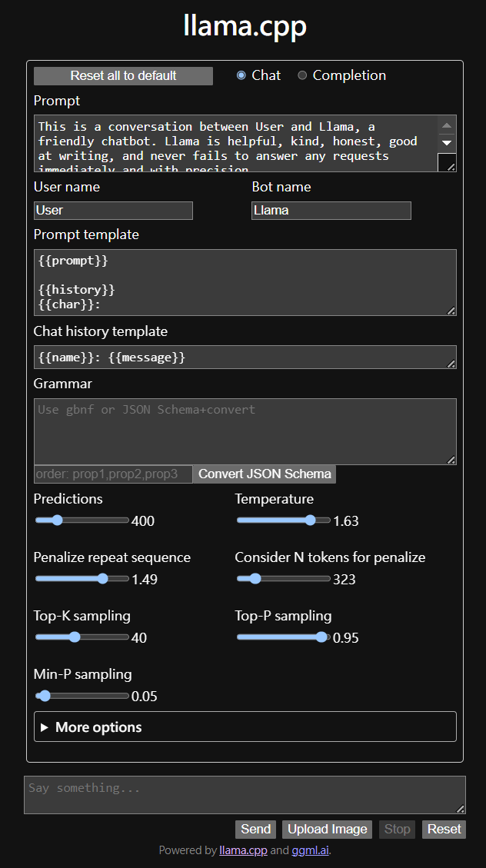
Task: Click the Bot name input field
Action: click(x=331, y=211)
